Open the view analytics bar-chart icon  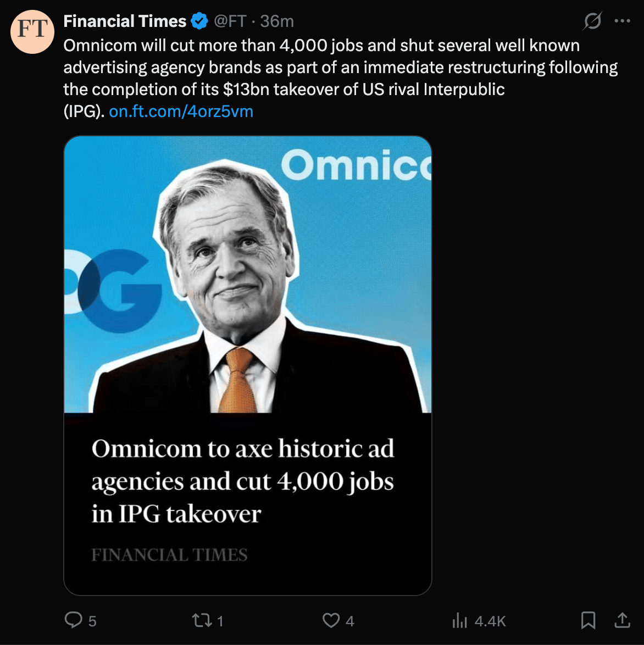coord(459,621)
